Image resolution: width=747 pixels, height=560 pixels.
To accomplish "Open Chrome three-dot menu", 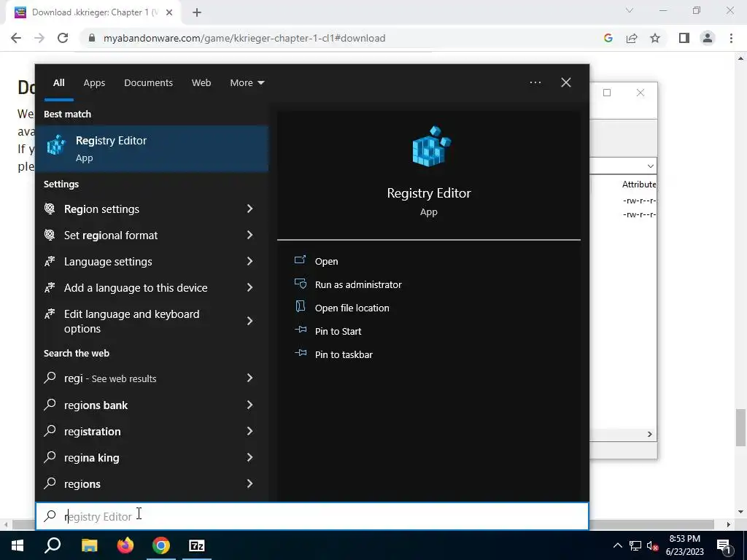I will click(731, 38).
